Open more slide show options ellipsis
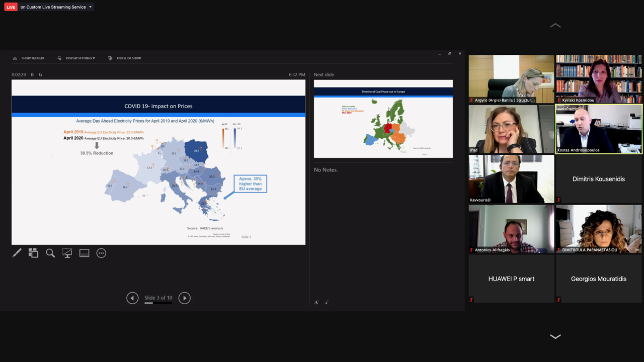 tap(101, 253)
